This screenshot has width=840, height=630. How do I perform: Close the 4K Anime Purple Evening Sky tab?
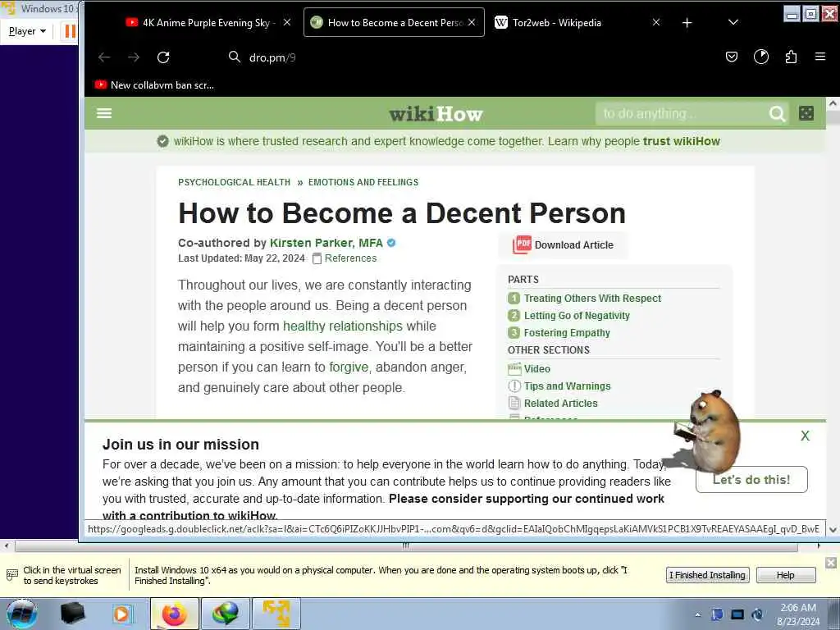[287, 22]
